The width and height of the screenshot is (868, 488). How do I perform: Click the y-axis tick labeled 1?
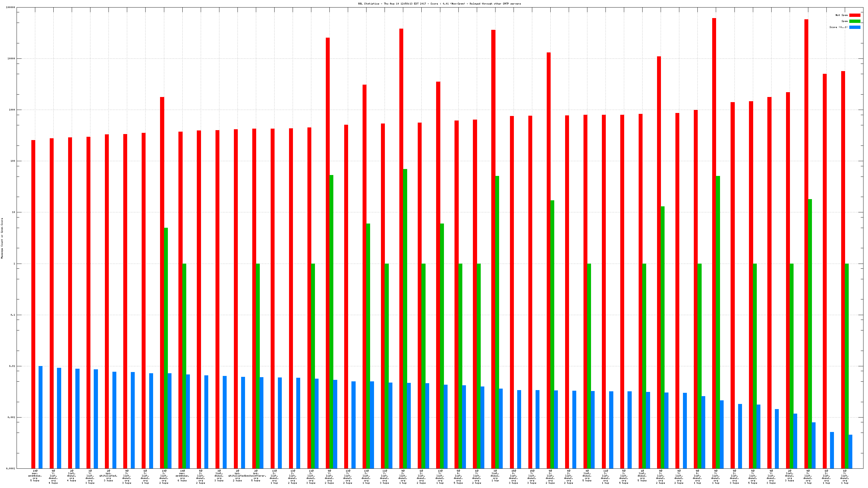click(x=14, y=264)
